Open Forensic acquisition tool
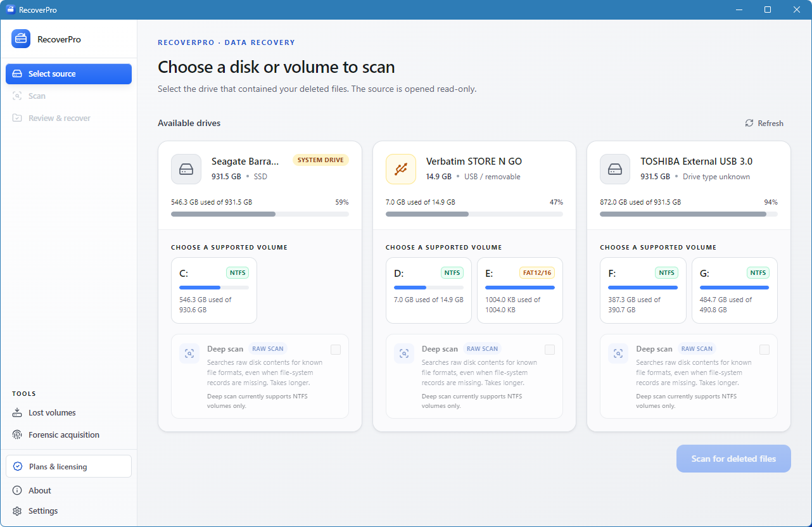Image resolution: width=812 pixels, height=527 pixels. point(68,435)
